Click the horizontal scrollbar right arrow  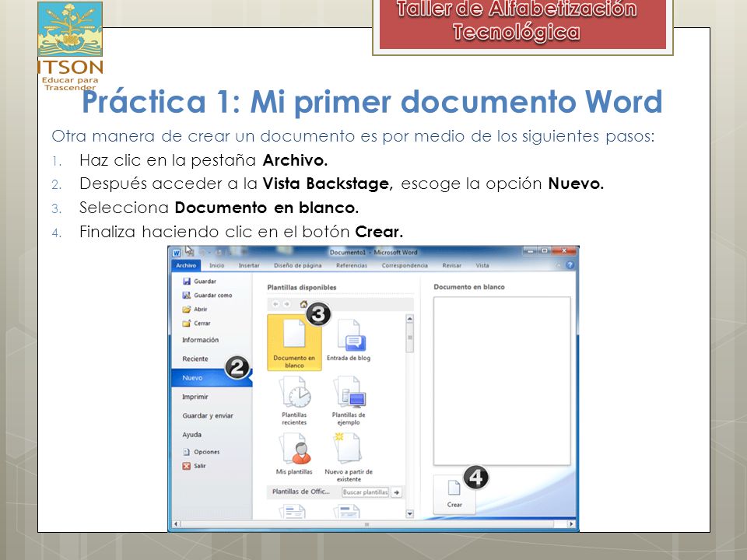(x=570, y=523)
